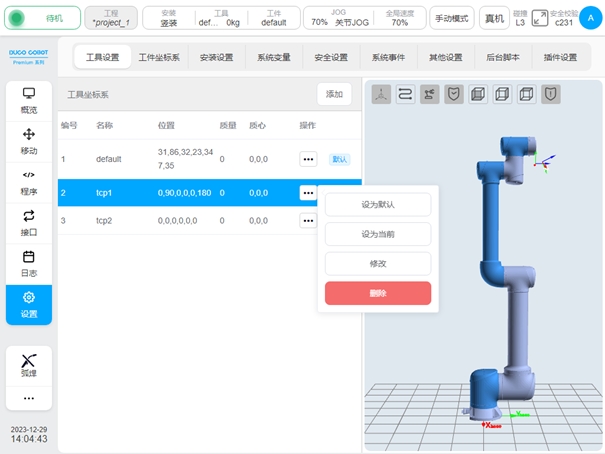
Task: Click the 添加 add button
Action: point(334,94)
